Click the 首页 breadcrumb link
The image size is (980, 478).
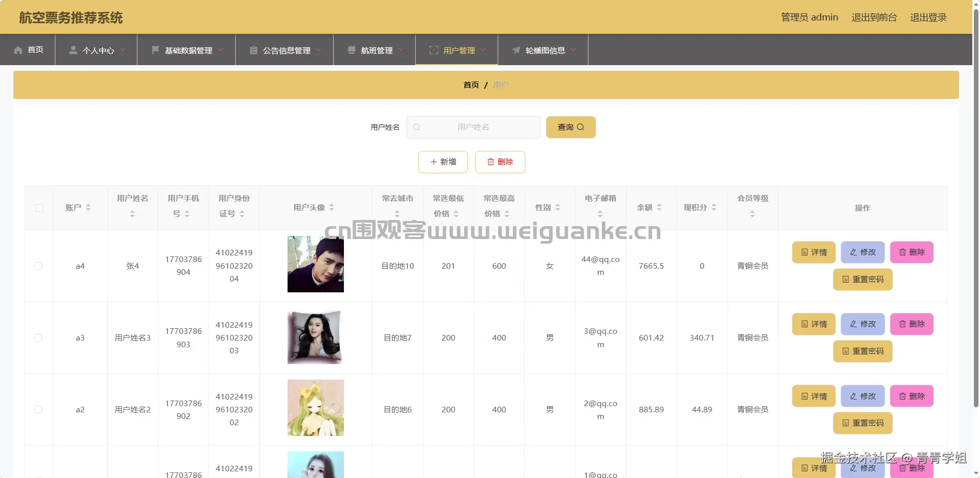[471, 85]
